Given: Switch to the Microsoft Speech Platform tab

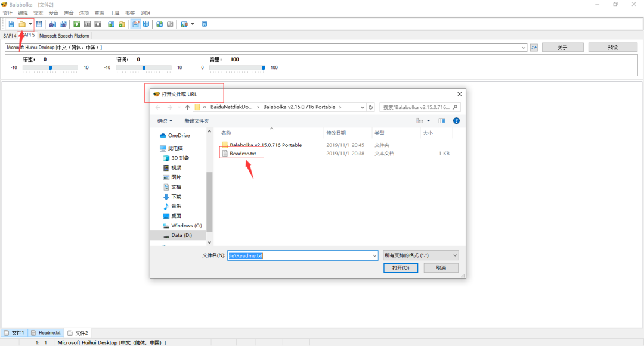Looking at the screenshot, I should pos(64,36).
